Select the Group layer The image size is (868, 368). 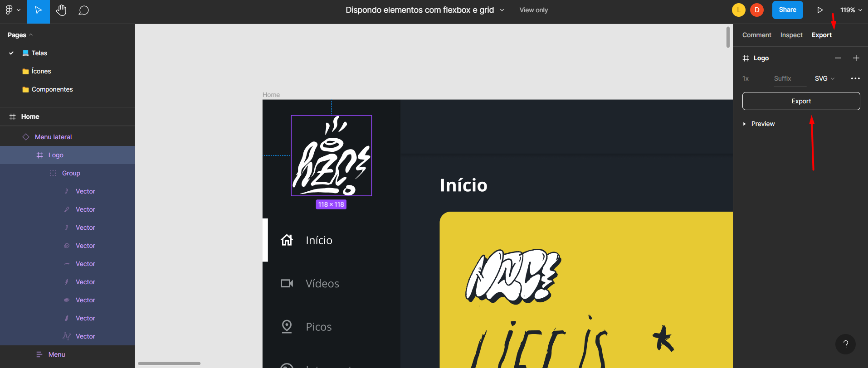71,173
